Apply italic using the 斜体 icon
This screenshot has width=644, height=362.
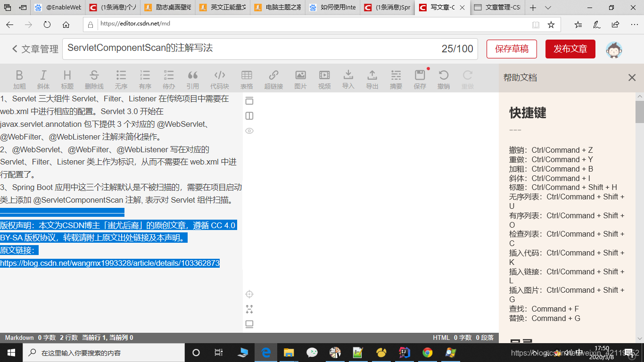click(43, 78)
